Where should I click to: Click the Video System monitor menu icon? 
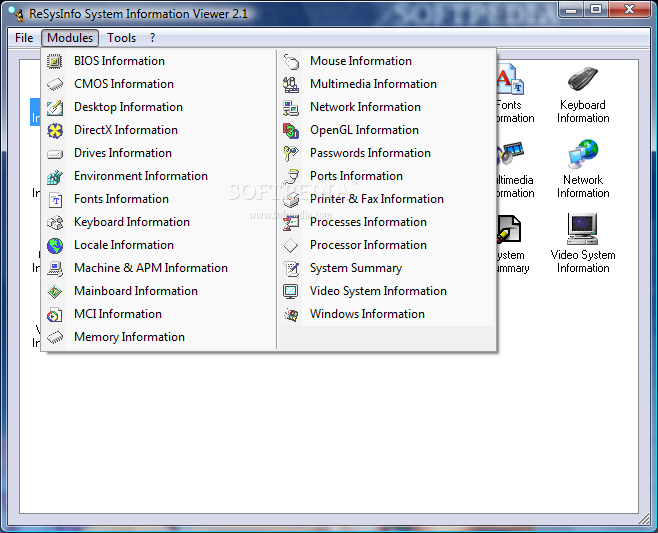point(291,292)
